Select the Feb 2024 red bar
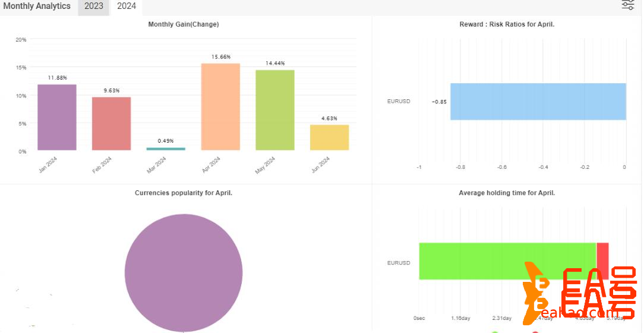 coord(111,124)
